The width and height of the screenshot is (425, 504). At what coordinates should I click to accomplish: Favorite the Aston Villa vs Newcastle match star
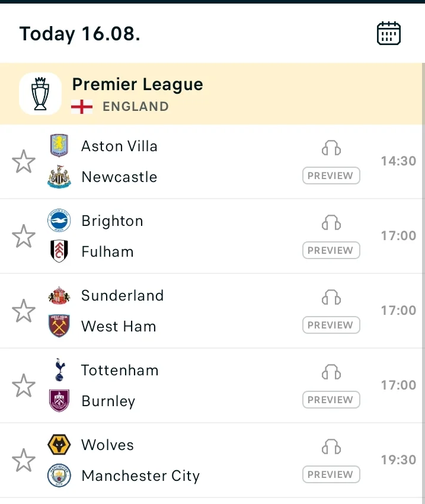(24, 161)
